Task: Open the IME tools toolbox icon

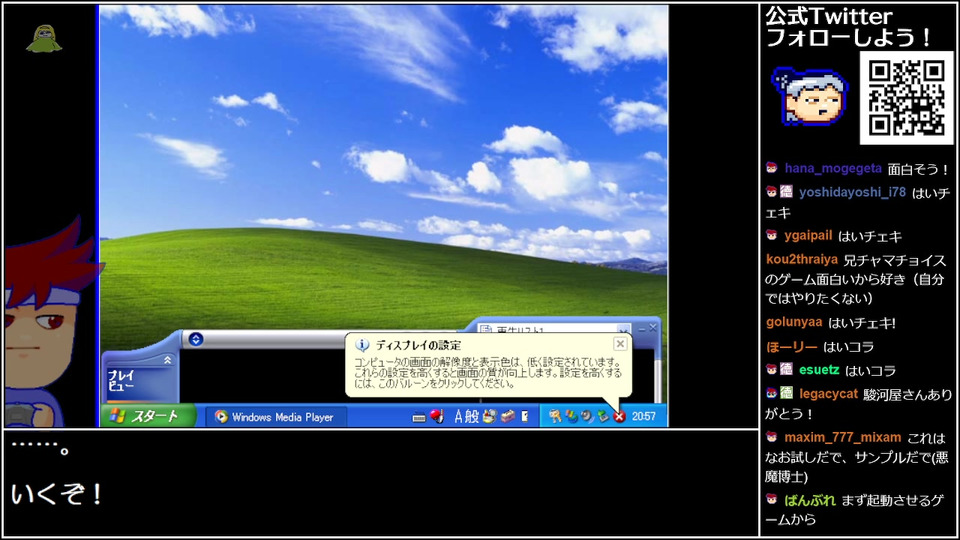Action: click(x=508, y=417)
